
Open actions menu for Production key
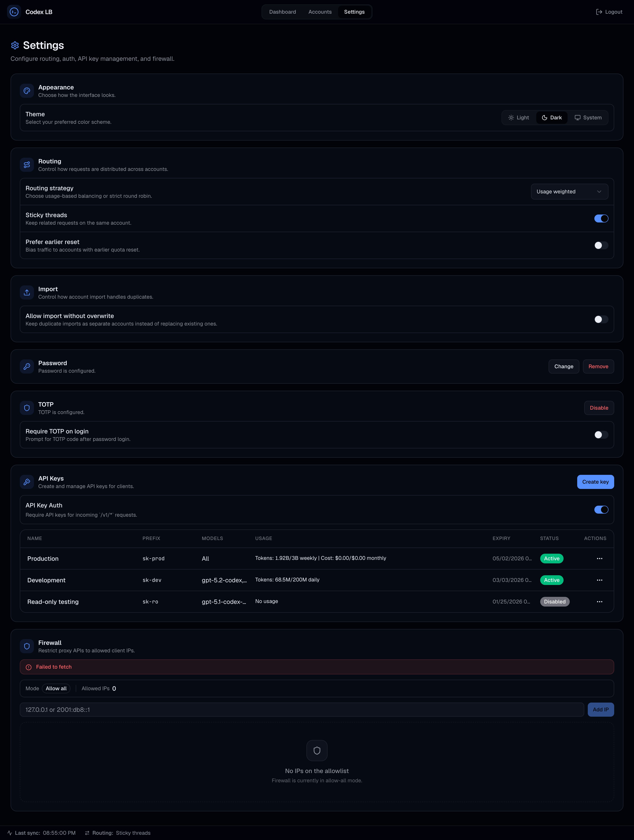[599, 559]
